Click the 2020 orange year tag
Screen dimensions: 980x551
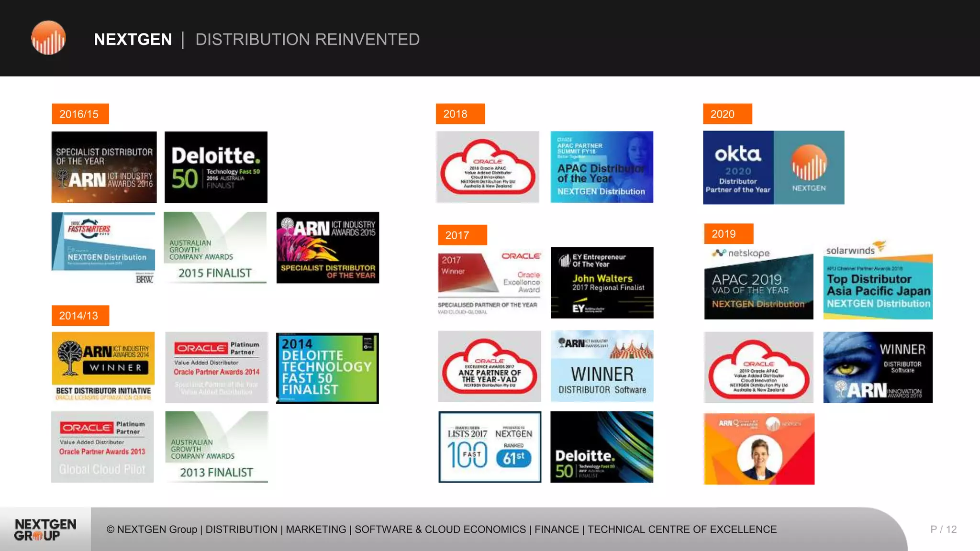pyautogui.click(x=727, y=114)
